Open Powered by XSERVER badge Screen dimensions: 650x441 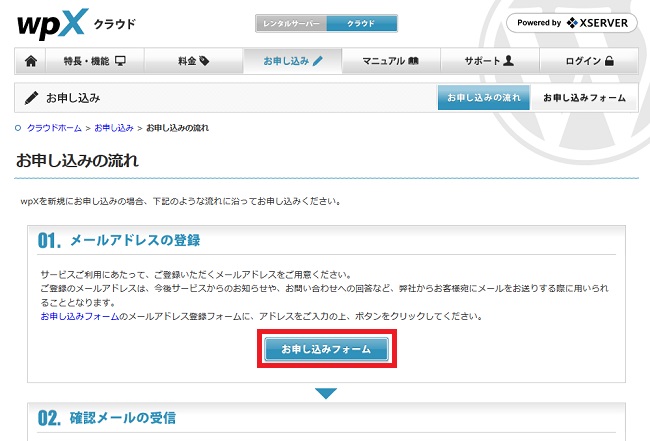click(572, 23)
